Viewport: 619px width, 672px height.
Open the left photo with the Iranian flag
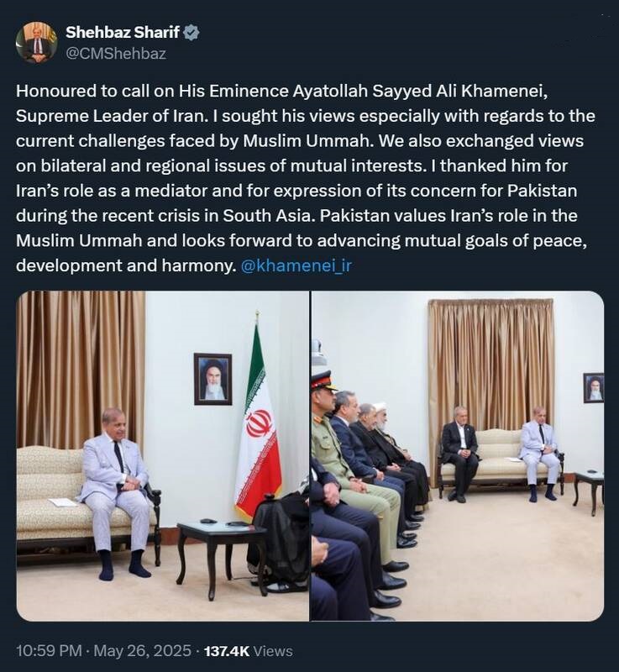pyautogui.click(x=162, y=455)
